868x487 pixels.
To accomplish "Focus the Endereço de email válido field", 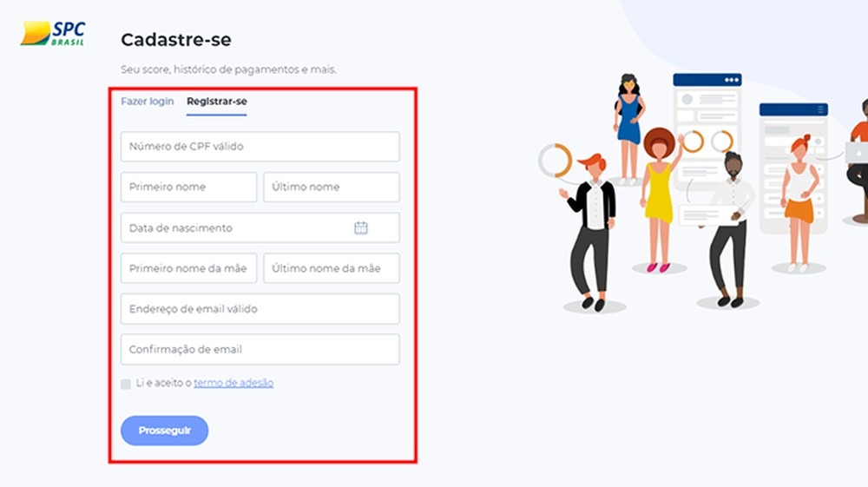I will coord(260,309).
